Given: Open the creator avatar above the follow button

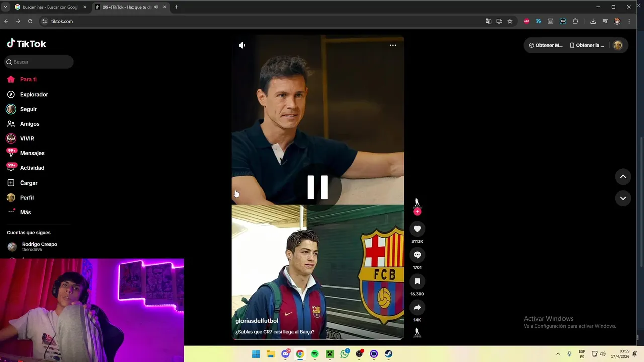Looking at the screenshot, I should coord(417,202).
